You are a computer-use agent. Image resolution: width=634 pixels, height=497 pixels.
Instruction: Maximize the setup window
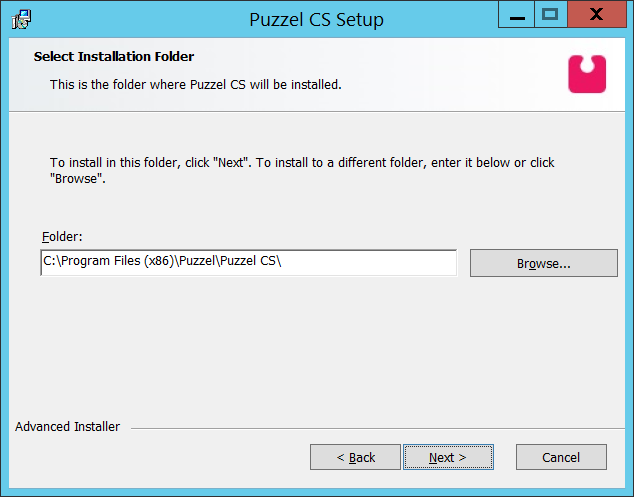549,14
